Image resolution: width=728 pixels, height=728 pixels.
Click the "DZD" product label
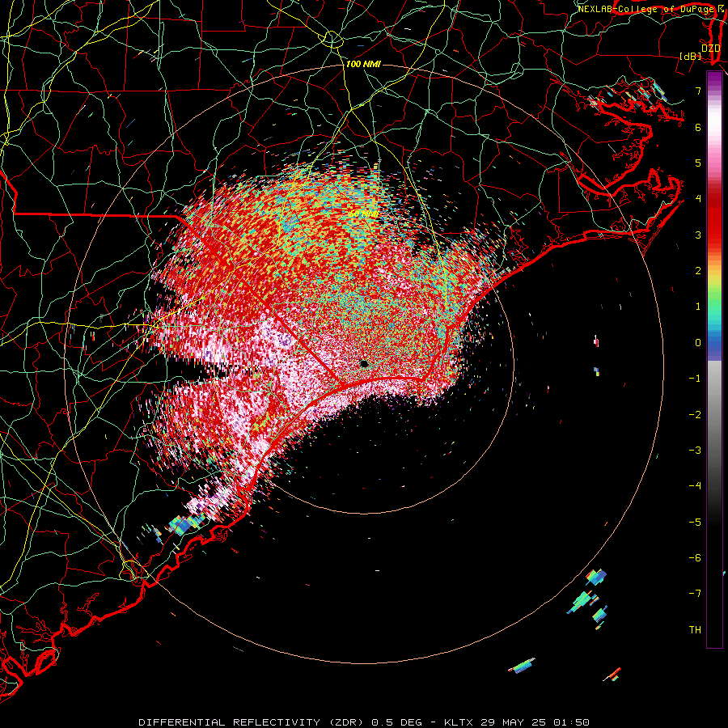pos(711,49)
